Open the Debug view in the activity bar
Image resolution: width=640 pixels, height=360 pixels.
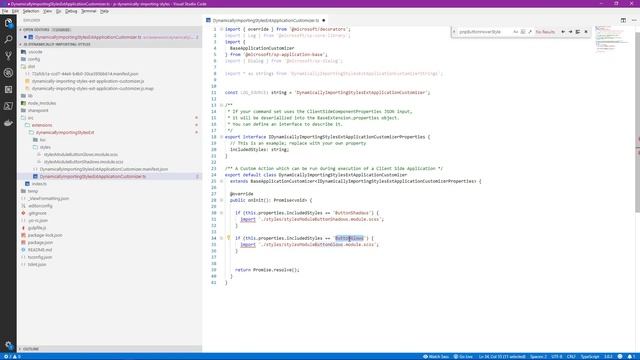pos(8,73)
